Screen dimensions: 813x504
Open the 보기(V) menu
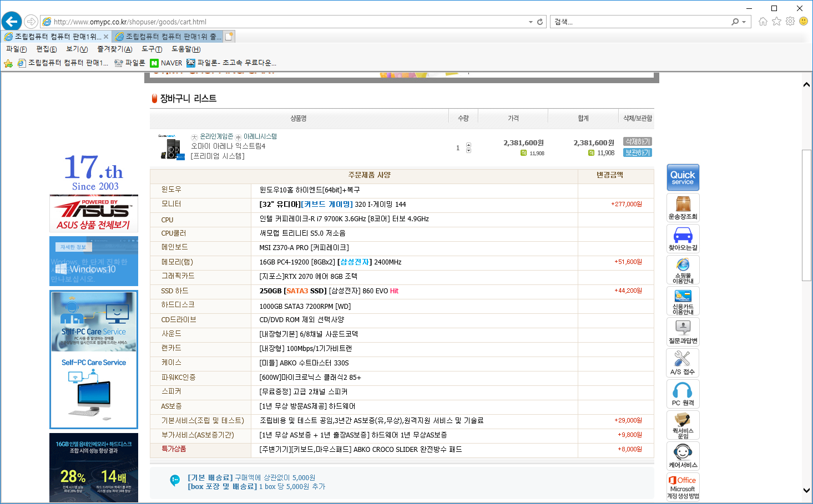(77, 49)
